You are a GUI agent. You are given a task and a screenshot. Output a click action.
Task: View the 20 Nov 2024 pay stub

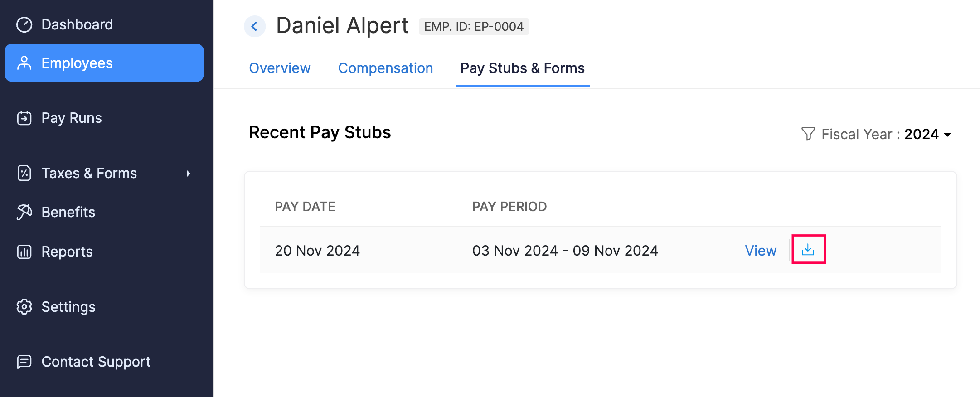760,251
